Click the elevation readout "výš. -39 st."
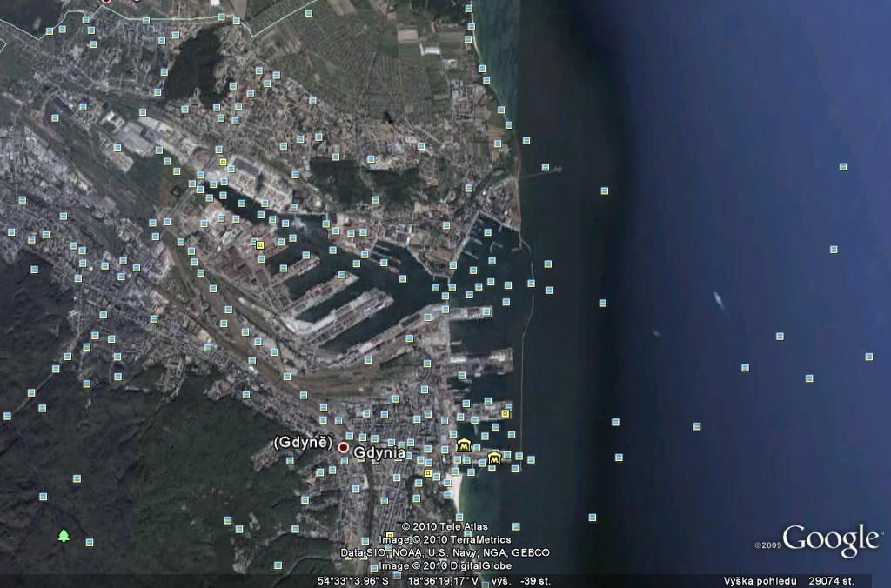This screenshot has width=891, height=588. tap(521, 581)
